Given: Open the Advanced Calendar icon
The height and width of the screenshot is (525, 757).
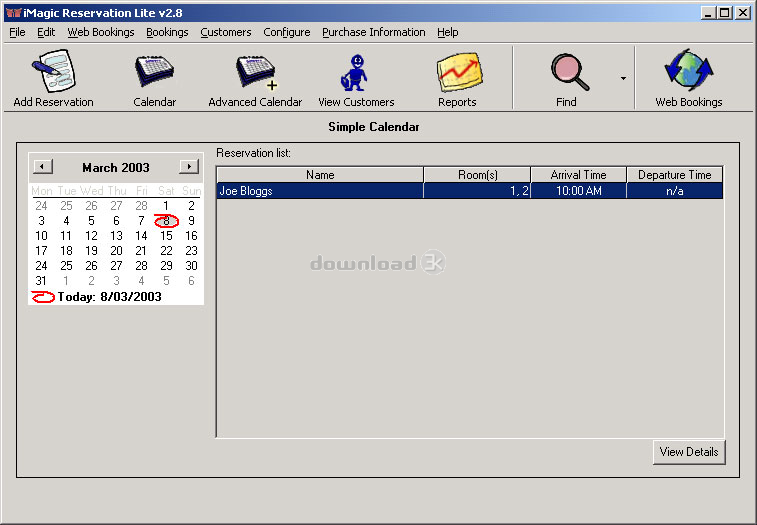Looking at the screenshot, I should (x=255, y=78).
